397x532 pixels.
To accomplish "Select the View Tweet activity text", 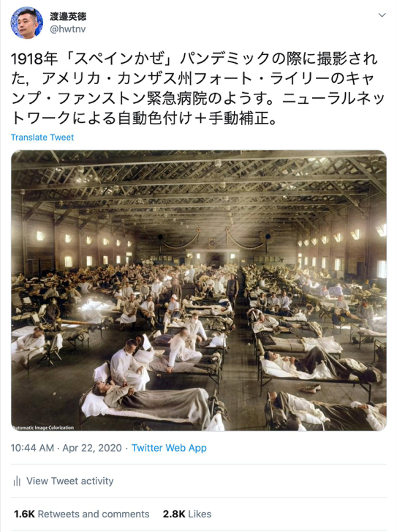I will coord(70,481).
